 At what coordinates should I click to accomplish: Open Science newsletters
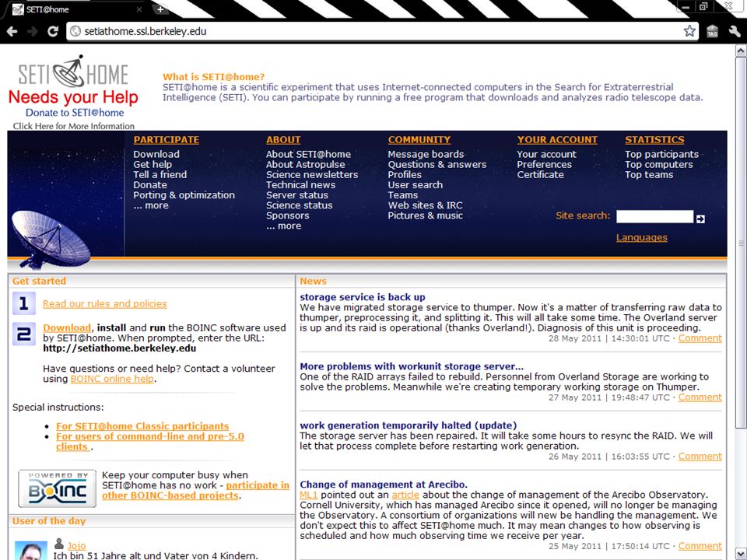click(x=312, y=175)
